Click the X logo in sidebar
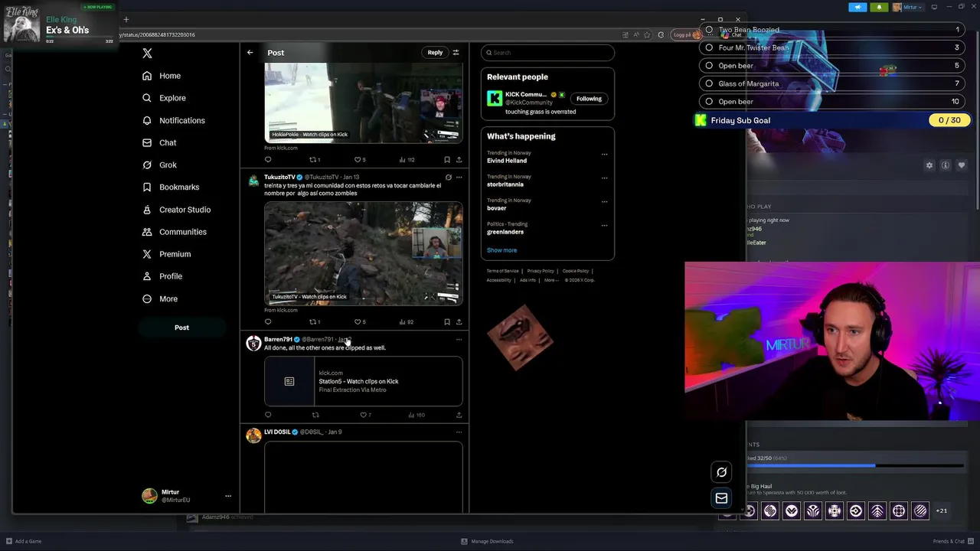Viewport: 980px width, 551px height. (147, 53)
